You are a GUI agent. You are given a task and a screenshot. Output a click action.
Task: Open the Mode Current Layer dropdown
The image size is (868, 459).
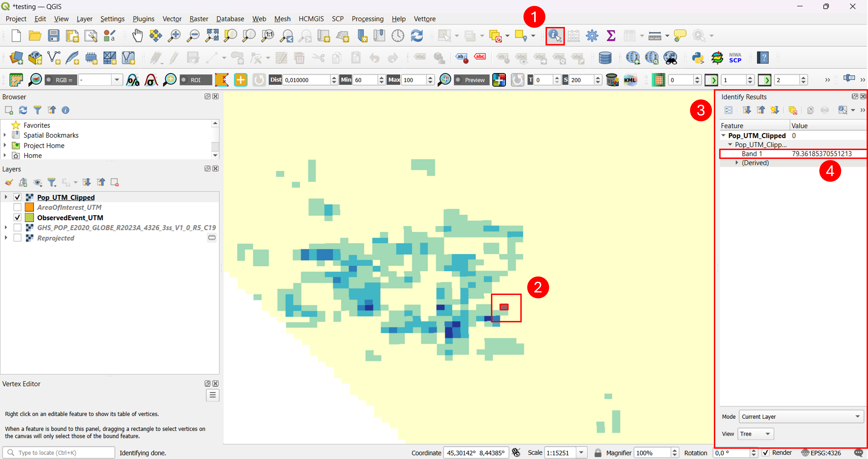pyautogui.click(x=801, y=417)
